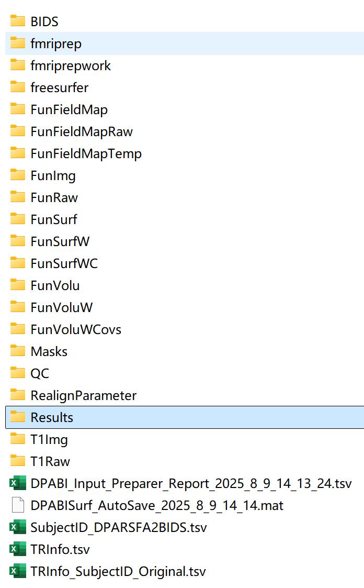
Task: Select the FunSurf folder name
Action: [x=54, y=219]
